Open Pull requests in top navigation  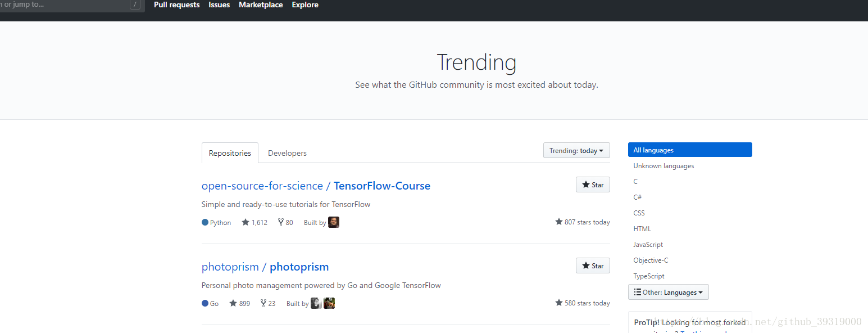click(x=176, y=4)
